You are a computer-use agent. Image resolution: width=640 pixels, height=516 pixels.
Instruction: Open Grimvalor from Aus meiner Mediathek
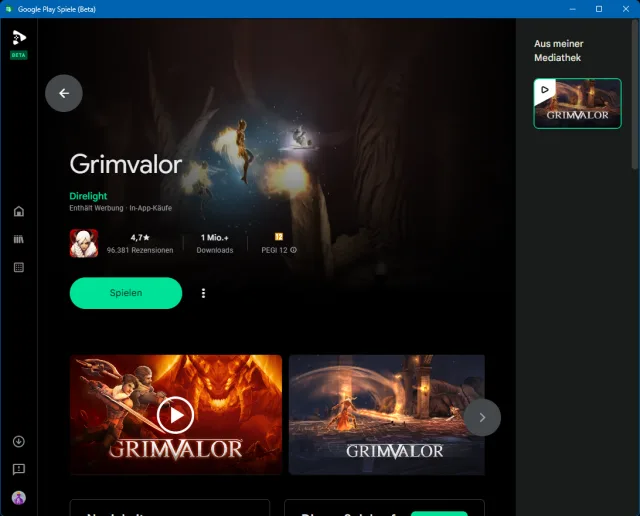(578, 103)
